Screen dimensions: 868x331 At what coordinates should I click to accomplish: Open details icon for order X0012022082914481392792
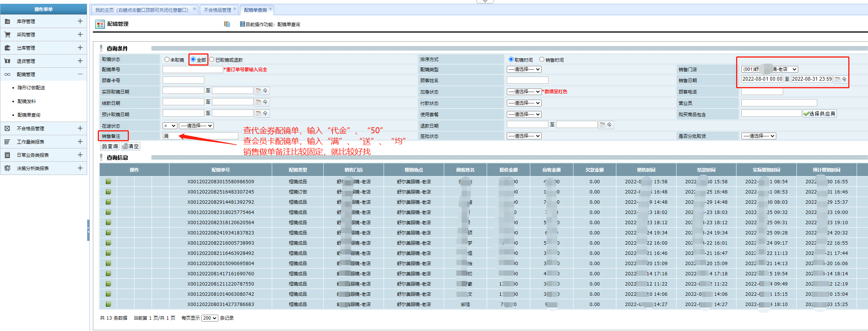coord(108,202)
